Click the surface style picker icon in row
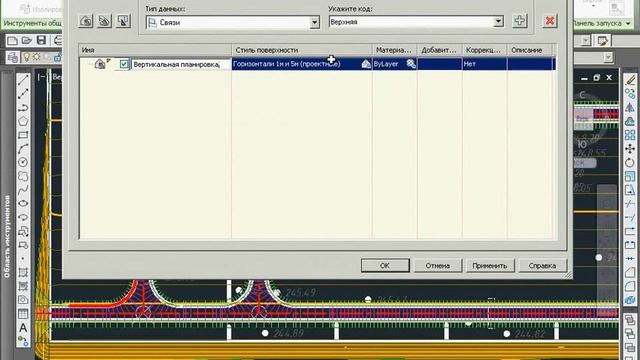Viewport: 640px width, 360px height. click(x=366, y=64)
